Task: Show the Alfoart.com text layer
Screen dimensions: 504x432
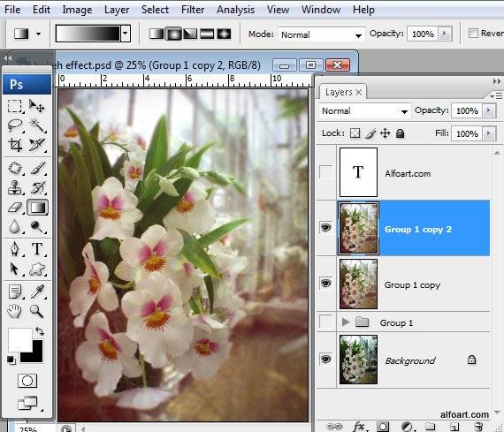Action: [326, 172]
